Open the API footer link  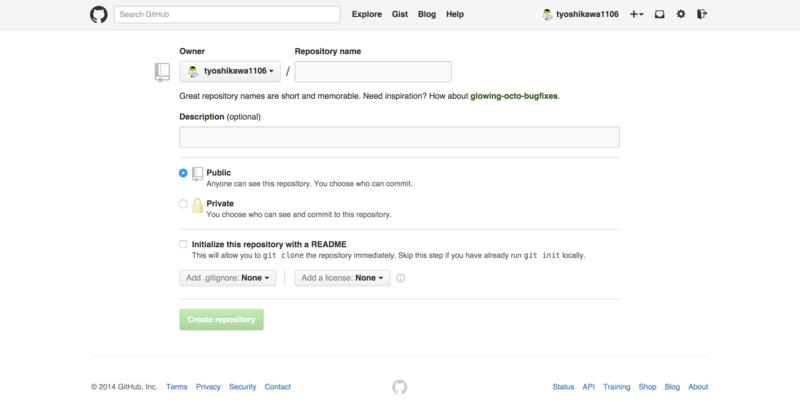pyautogui.click(x=588, y=387)
